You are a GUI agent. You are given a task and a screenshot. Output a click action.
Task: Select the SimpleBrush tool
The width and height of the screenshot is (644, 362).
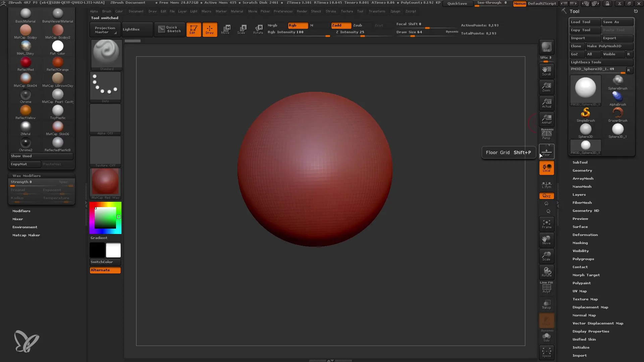(x=585, y=114)
